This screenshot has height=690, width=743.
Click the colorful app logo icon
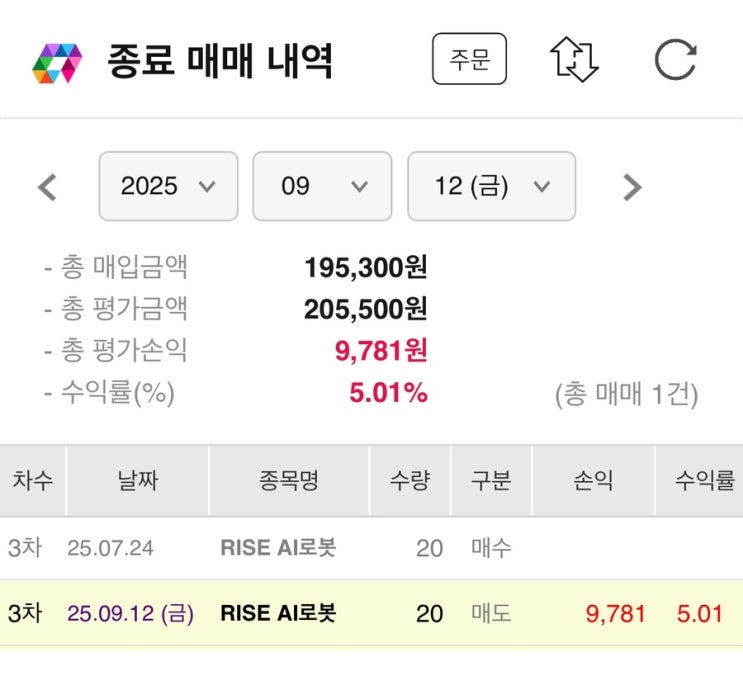(x=57, y=62)
